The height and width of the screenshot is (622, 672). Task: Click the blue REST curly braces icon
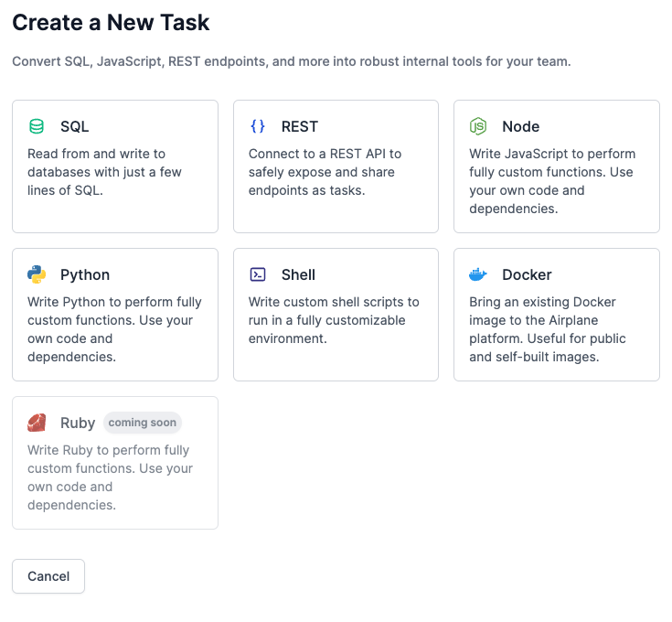(258, 126)
